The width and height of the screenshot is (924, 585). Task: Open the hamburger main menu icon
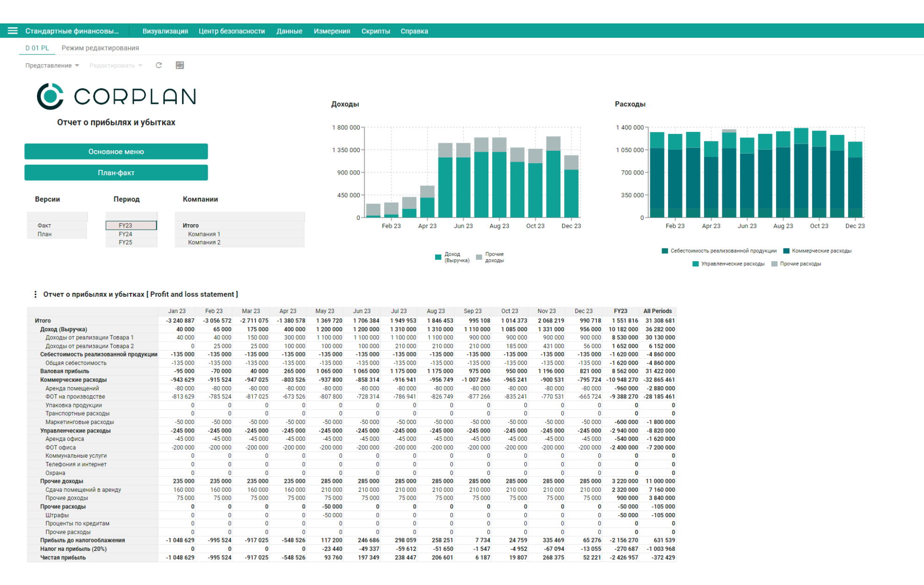13,31
